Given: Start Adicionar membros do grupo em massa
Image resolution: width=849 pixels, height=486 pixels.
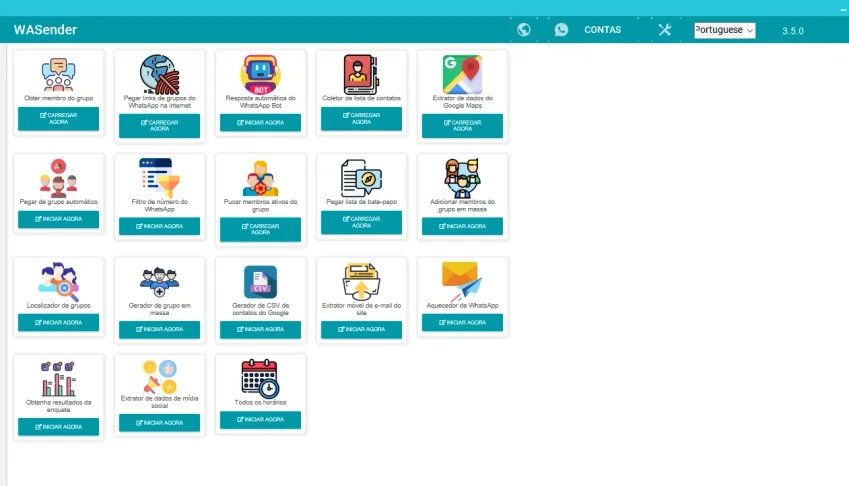Looking at the screenshot, I should coord(462,226).
